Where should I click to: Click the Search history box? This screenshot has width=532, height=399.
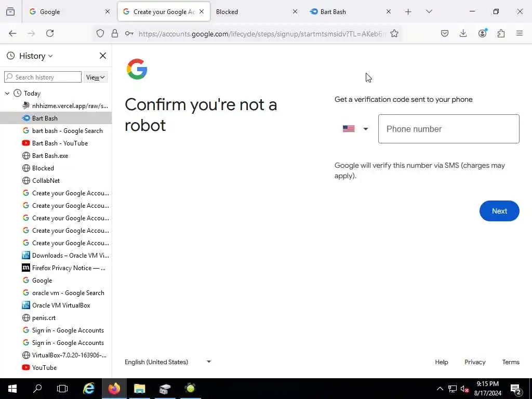43,77
